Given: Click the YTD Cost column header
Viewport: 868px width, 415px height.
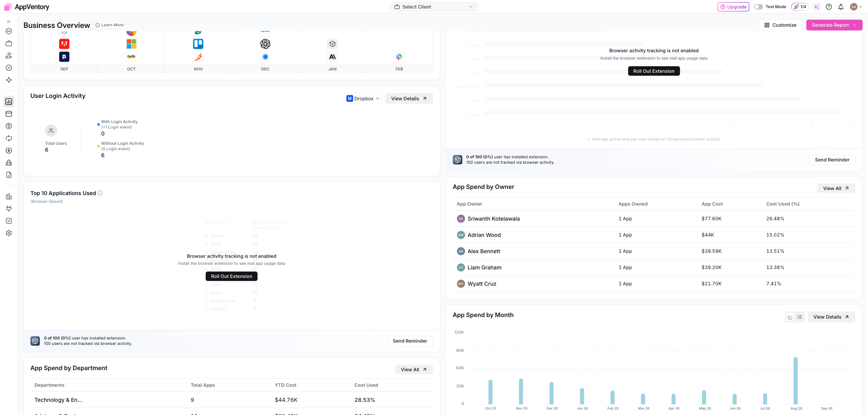Looking at the screenshot, I should click(286, 385).
